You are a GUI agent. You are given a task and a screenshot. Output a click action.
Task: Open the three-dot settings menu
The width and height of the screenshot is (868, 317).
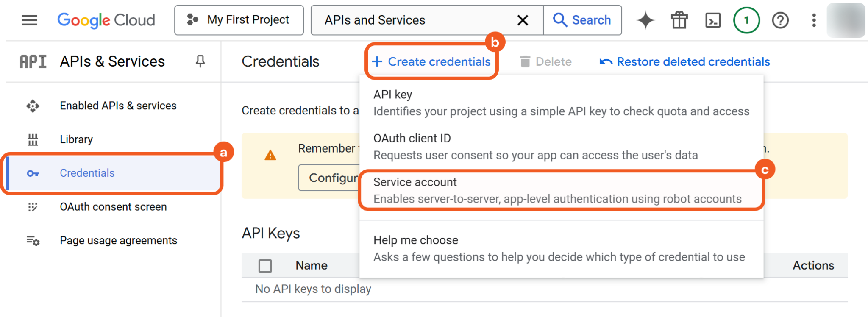(814, 20)
